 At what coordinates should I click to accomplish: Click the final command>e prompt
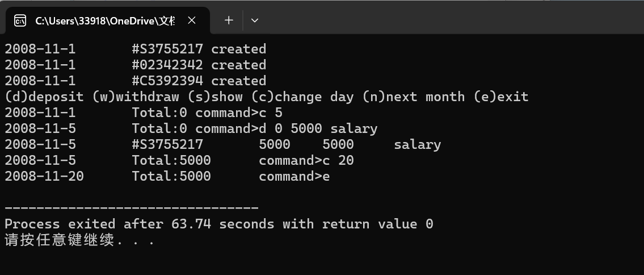[x=294, y=177]
